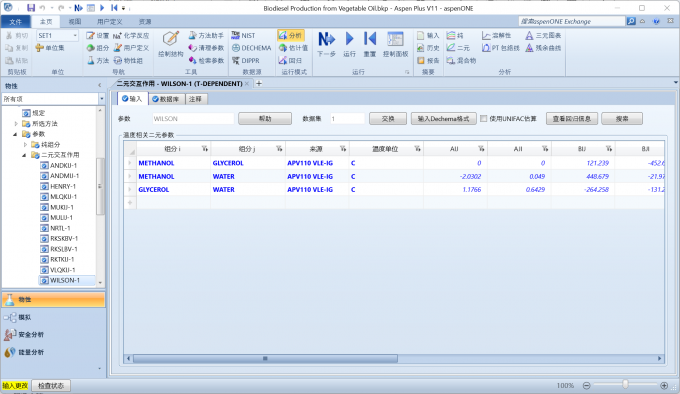
Task: Open filter on 来源 column
Action: click(343, 149)
